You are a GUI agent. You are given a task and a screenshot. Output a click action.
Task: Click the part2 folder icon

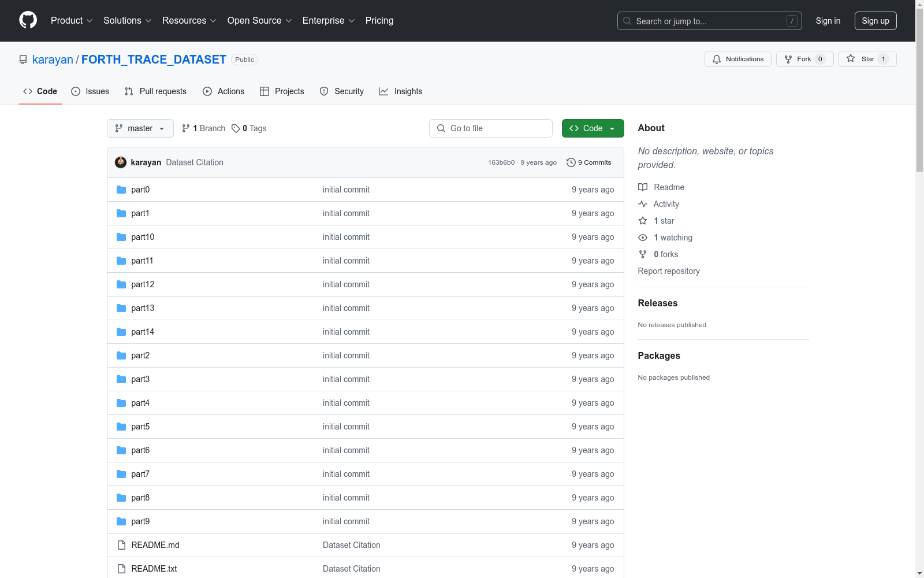coord(121,355)
